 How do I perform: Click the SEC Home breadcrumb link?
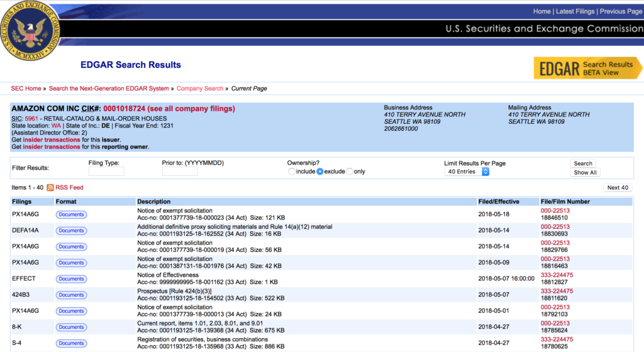pyautogui.click(x=26, y=89)
